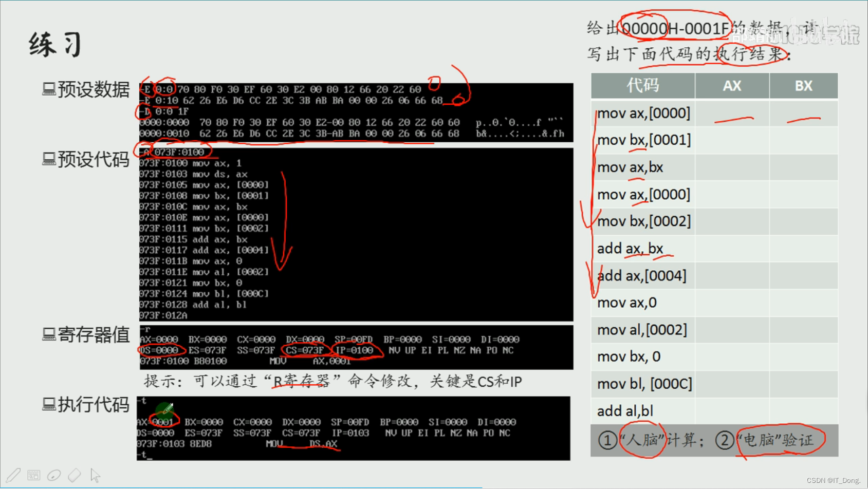Click 'MOV DS,AX' in the execution panel

pyautogui.click(x=302, y=444)
